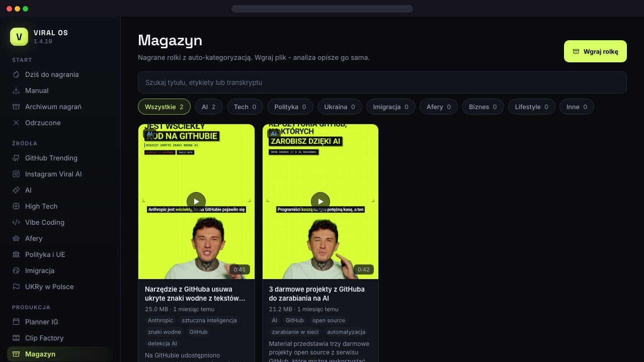Click the zarabianie w sieci tag
The width and height of the screenshot is (644, 362).
tap(295, 332)
